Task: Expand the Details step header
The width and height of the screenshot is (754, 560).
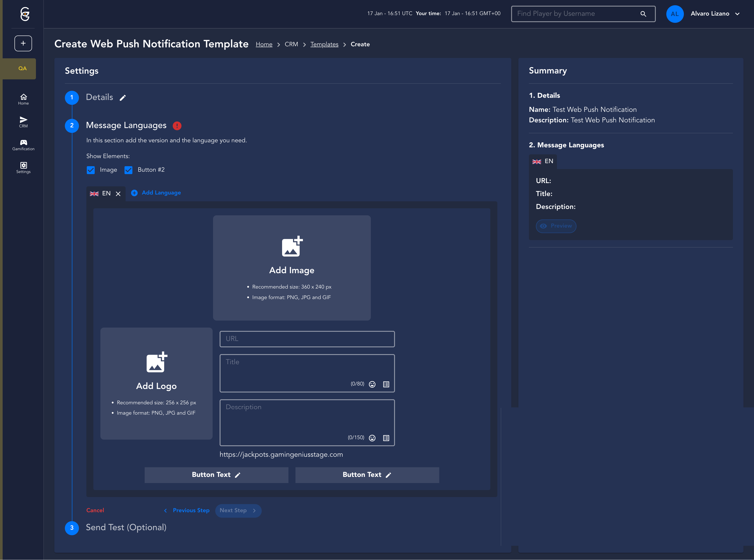Action: 99,97
